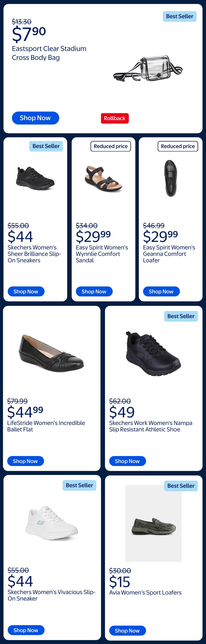Shop Now for Skechers Work Nampa Shoe

tap(128, 461)
